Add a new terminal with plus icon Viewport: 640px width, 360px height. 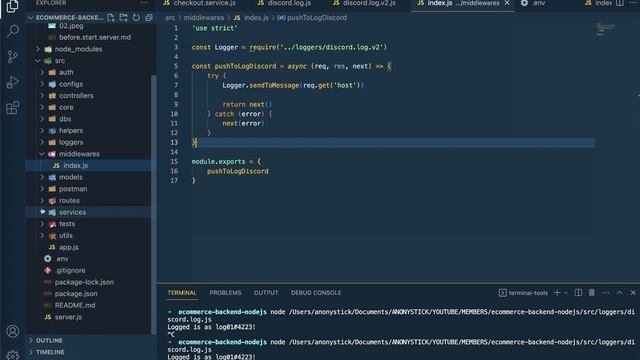click(x=557, y=293)
